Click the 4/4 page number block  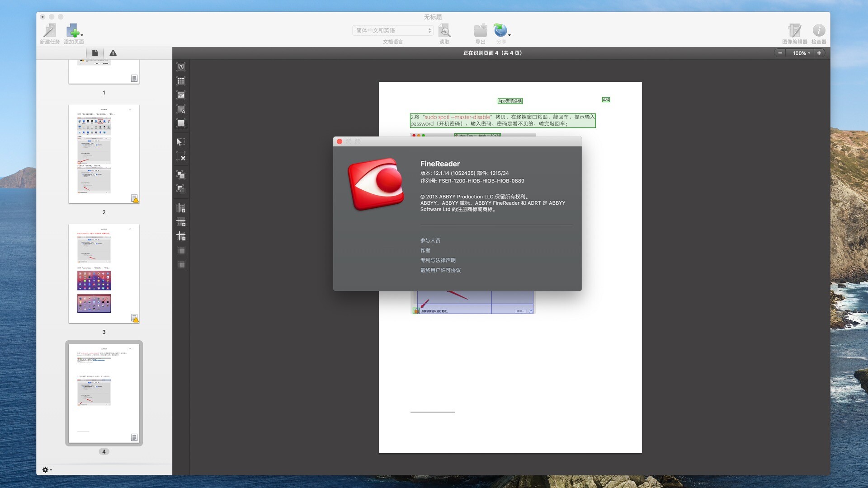click(606, 99)
